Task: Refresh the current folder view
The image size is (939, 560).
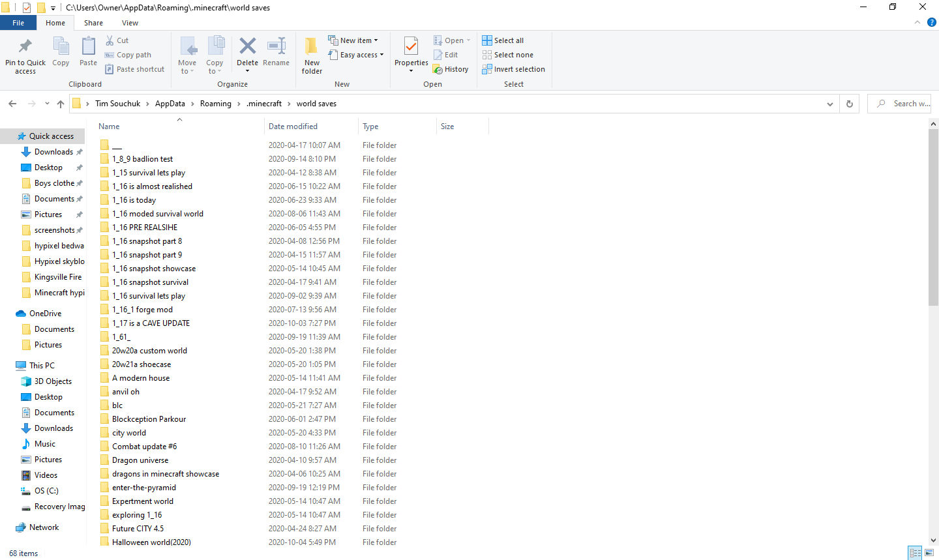Action: pyautogui.click(x=849, y=104)
